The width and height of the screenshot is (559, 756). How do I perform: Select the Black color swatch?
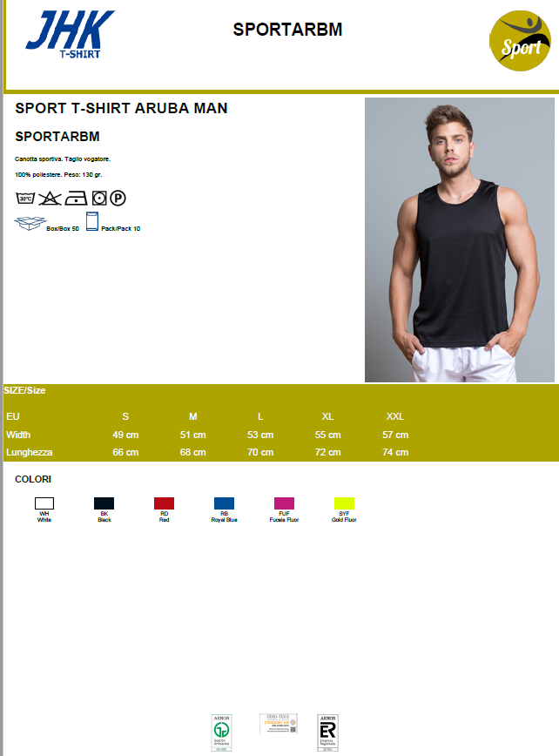point(104,503)
